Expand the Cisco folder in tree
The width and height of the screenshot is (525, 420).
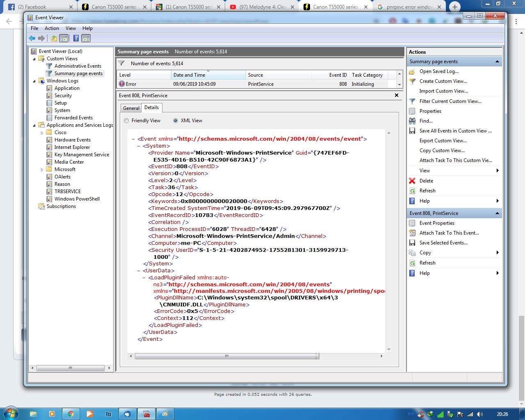point(42,133)
